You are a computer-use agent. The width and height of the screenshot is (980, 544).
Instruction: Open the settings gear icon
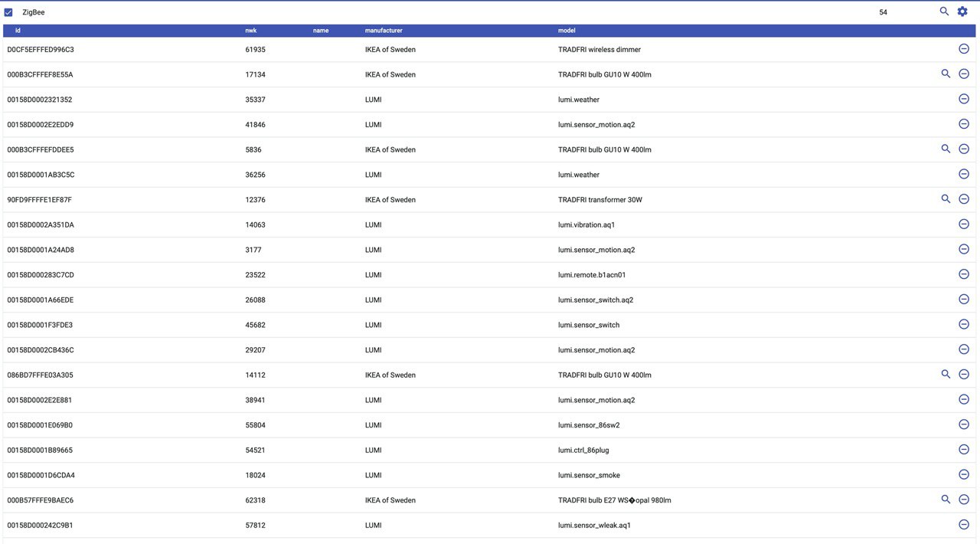tap(963, 11)
